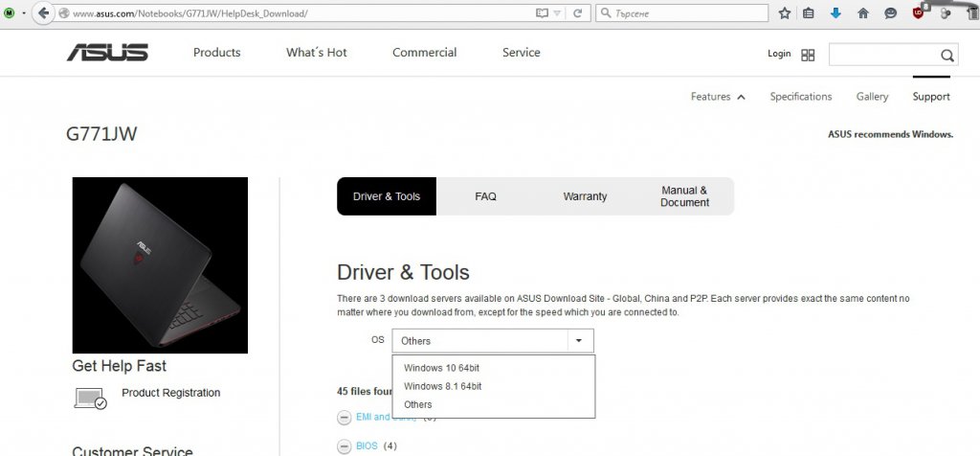Bookmark this page with the star icon
980x456 pixels.
785,13
